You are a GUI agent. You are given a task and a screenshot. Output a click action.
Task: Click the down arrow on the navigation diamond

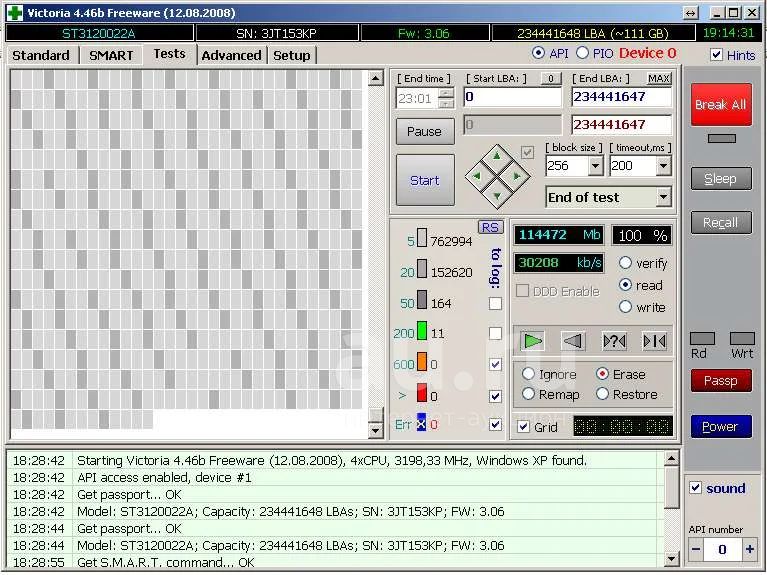click(497, 196)
